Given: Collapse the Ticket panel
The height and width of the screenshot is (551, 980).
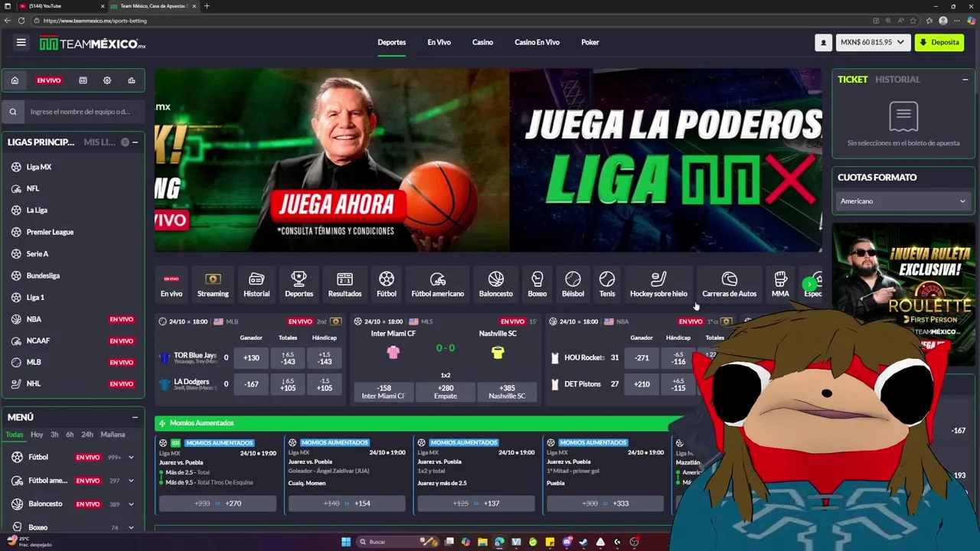Looking at the screenshot, I should tap(965, 80).
